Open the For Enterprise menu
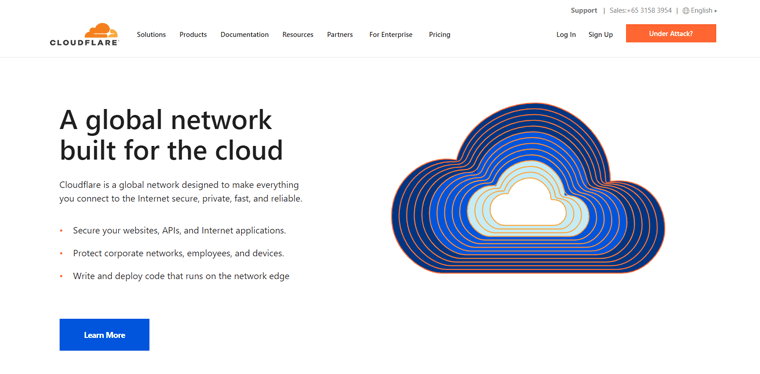Viewport: 760px width, 374px height. tap(391, 34)
